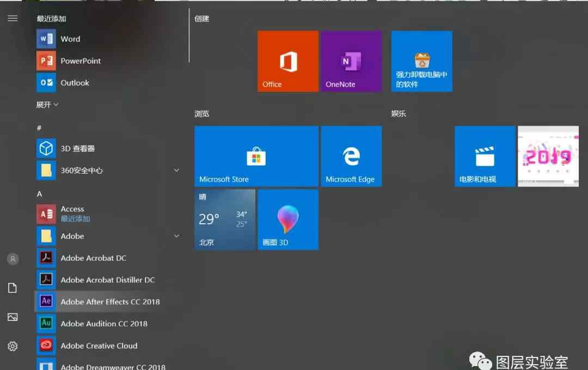This screenshot has width=588, height=370.
Task: Click the app list scrollbar
Action: coord(189,35)
